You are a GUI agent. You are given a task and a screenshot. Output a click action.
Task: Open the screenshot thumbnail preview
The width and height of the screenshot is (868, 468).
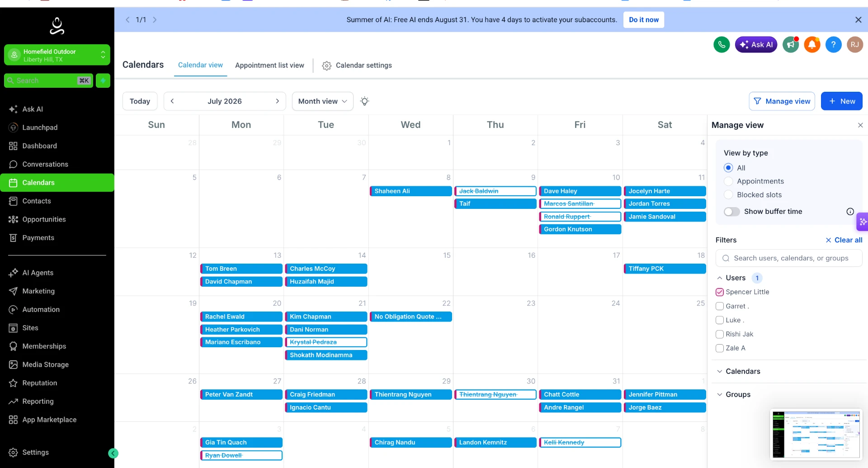(816, 434)
